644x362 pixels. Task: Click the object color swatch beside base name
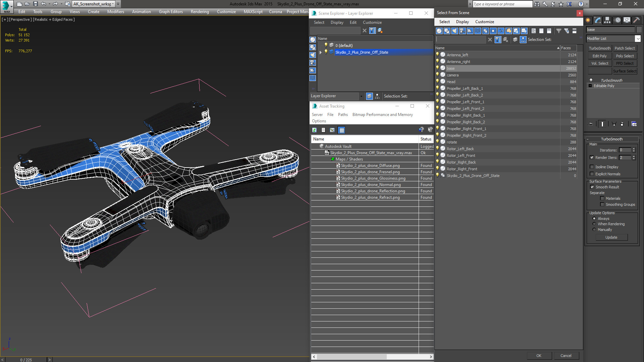point(639,29)
